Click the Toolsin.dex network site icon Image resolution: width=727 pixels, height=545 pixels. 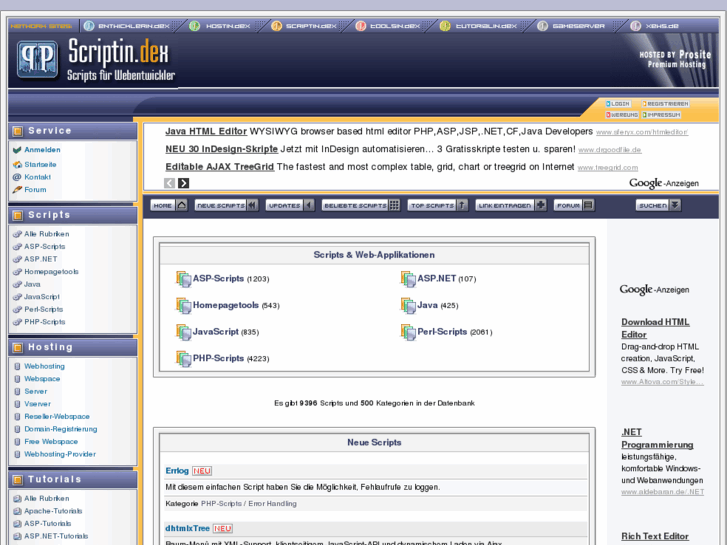tap(361, 26)
